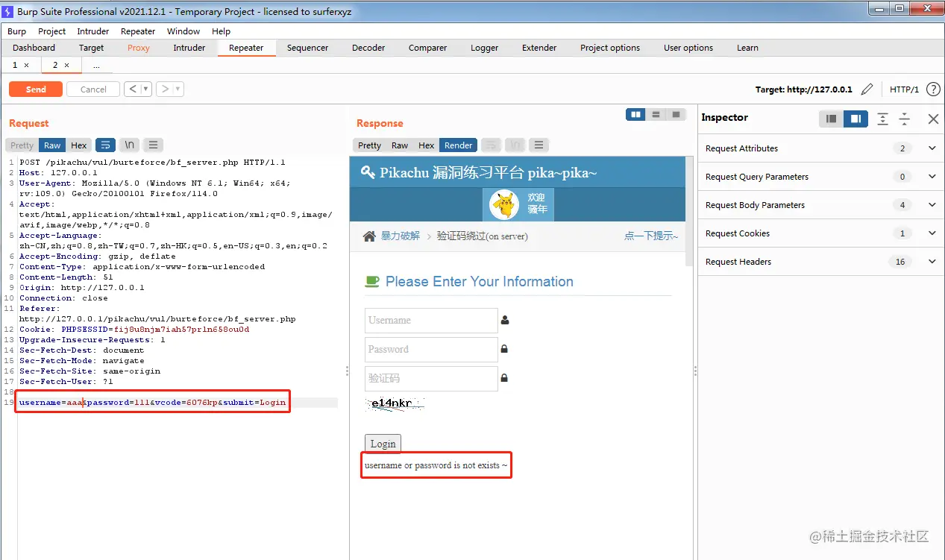Click the 点一下提示~ hint link
Image resolution: width=945 pixels, height=560 pixels.
click(651, 236)
